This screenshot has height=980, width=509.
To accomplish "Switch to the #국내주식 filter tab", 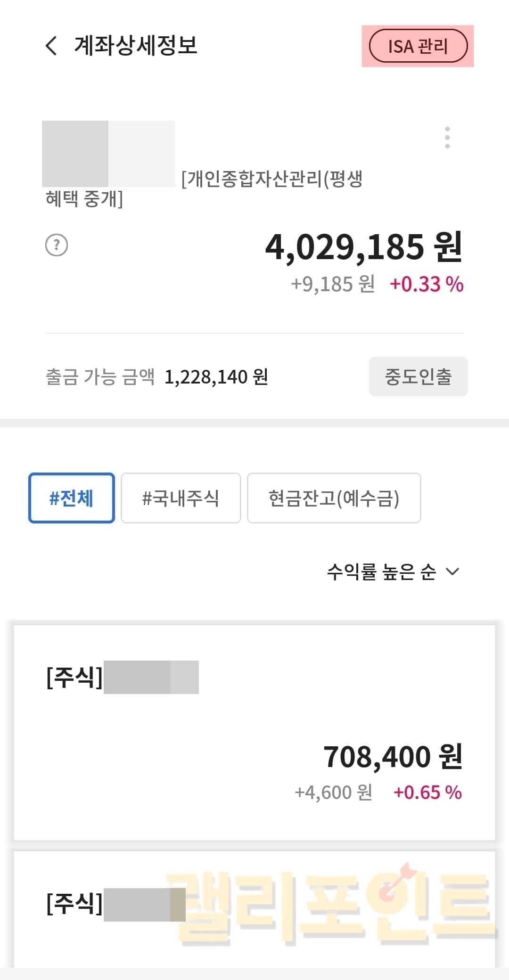I will [x=181, y=498].
